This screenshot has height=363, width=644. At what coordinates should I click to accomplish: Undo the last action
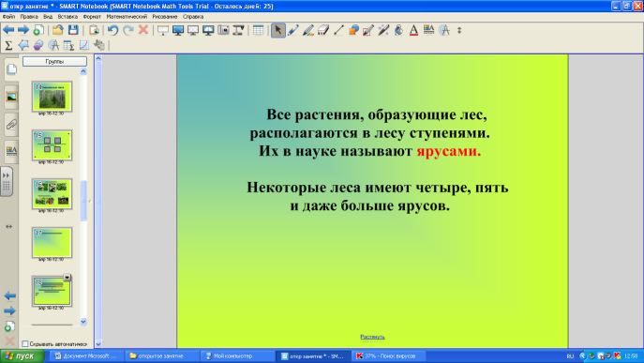[x=112, y=30]
